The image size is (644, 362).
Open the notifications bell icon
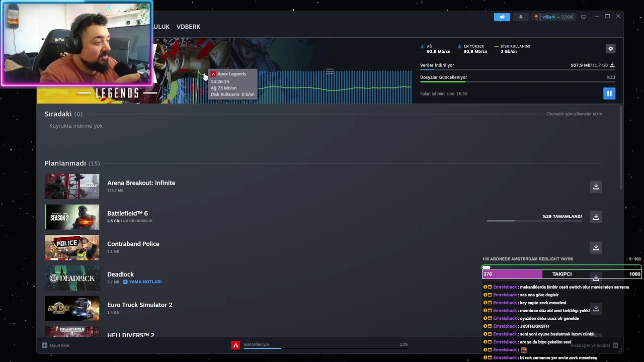pyautogui.click(x=521, y=17)
